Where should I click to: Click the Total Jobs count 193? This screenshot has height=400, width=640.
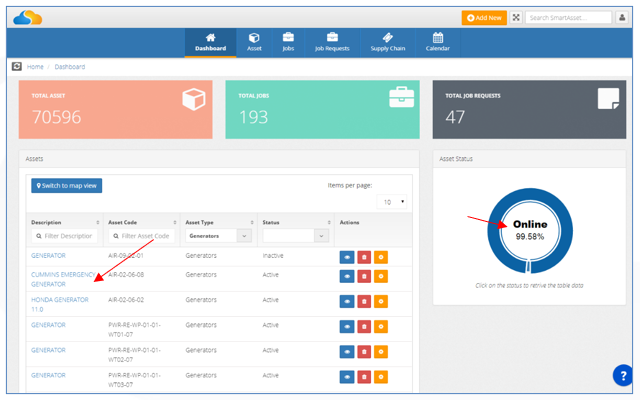pyautogui.click(x=253, y=117)
